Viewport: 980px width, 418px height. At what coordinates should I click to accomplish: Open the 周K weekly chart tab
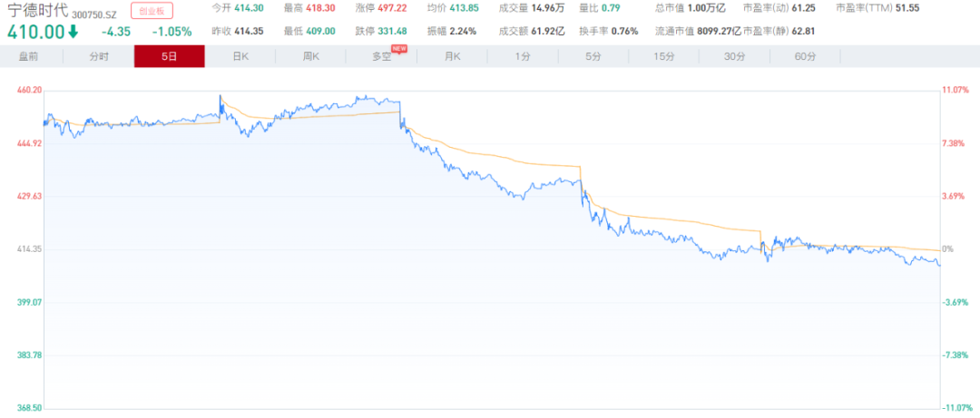pos(311,56)
